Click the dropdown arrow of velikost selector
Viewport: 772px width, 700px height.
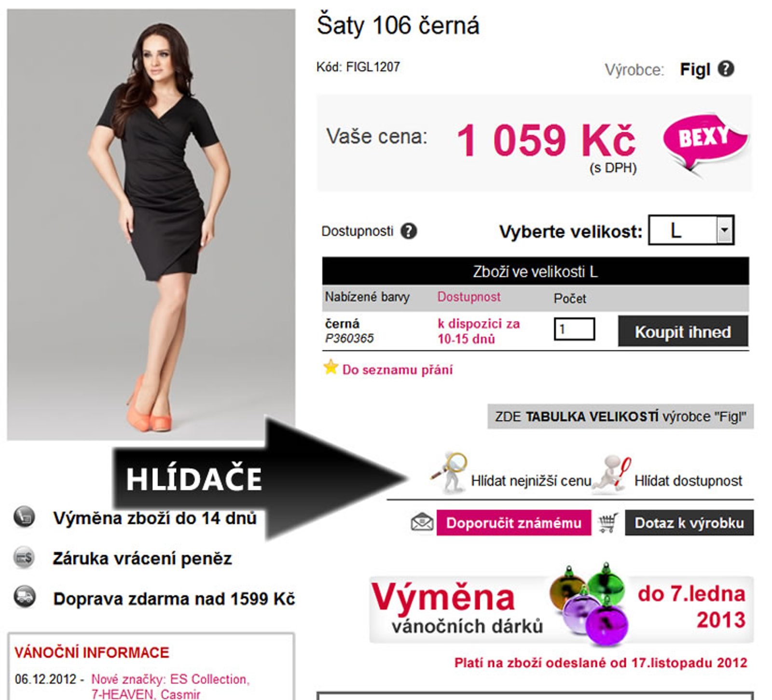click(724, 230)
